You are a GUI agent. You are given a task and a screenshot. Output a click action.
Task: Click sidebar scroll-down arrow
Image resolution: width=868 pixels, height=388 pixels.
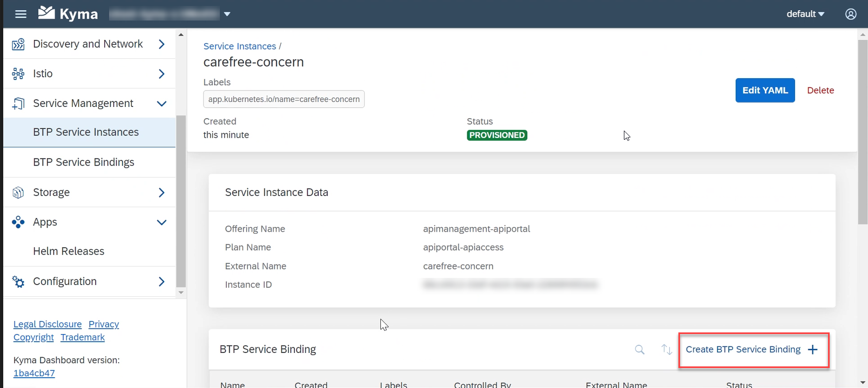pyautogui.click(x=181, y=292)
